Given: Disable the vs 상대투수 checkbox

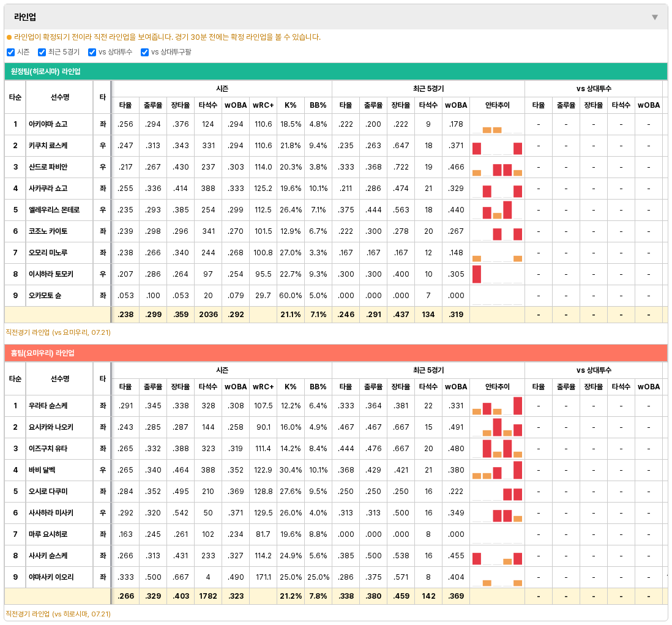Looking at the screenshot, I should [92, 52].
